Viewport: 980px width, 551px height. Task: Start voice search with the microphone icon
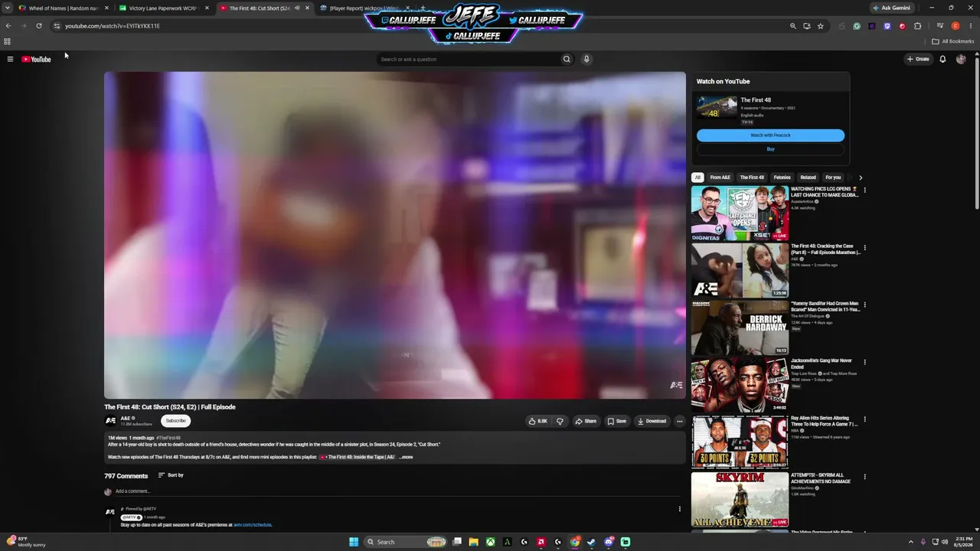(586, 59)
